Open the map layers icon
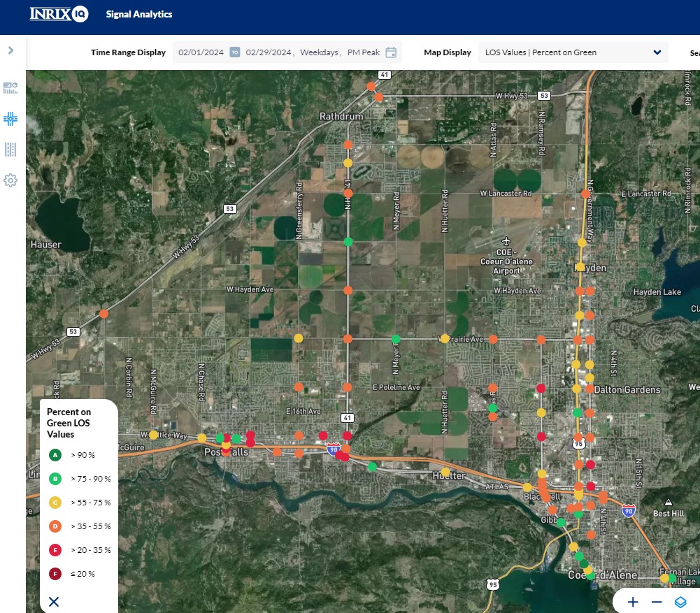This screenshot has height=613, width=700. (680, 603)
